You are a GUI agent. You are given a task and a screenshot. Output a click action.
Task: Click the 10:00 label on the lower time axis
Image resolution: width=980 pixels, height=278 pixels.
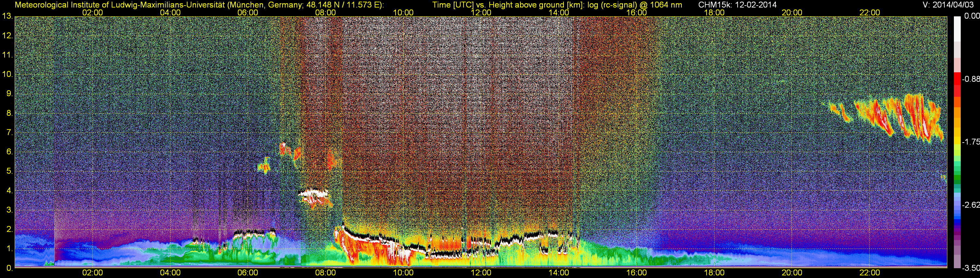403,273
